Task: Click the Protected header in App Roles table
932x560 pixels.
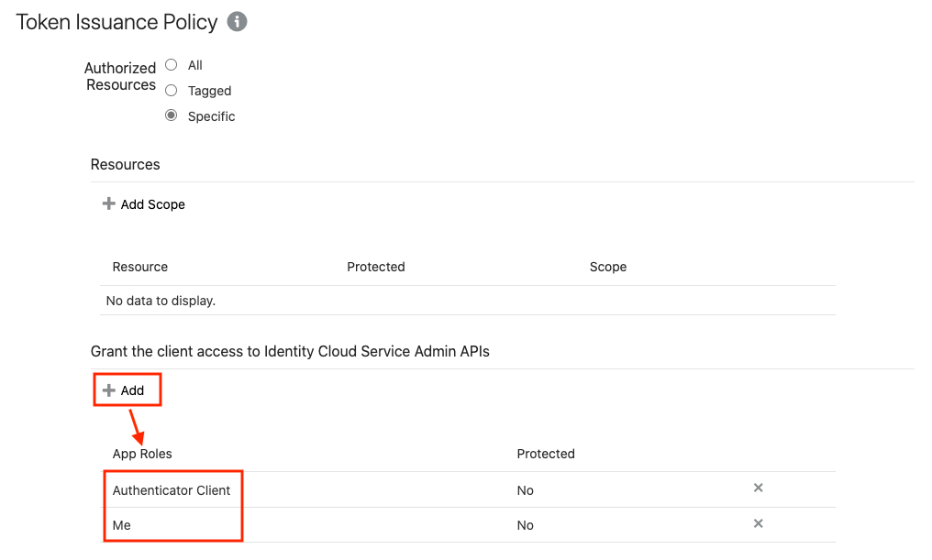Action: pos(546,454)
